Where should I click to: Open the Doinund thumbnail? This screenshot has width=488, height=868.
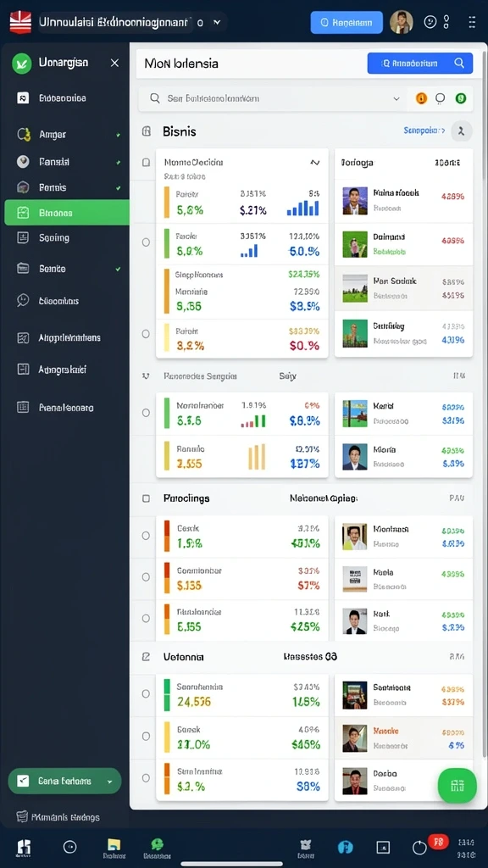[x=355, y=244]
